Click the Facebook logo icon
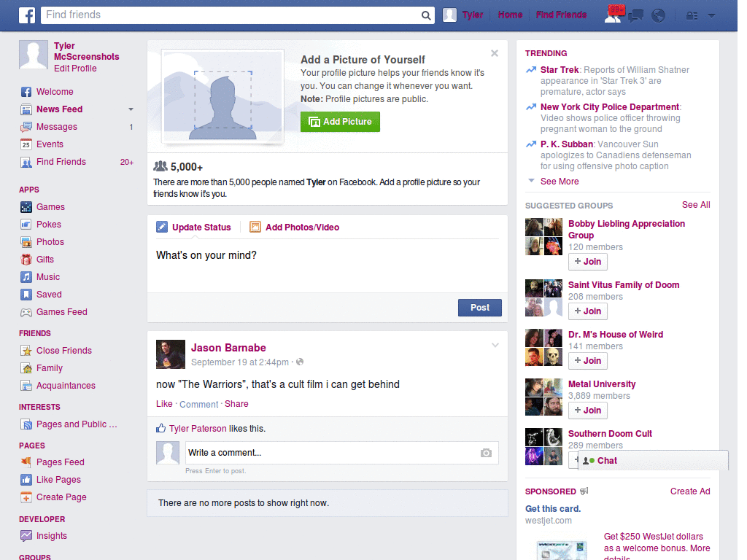This screenshot has width=747, height=560. click(x=27, y=15)
